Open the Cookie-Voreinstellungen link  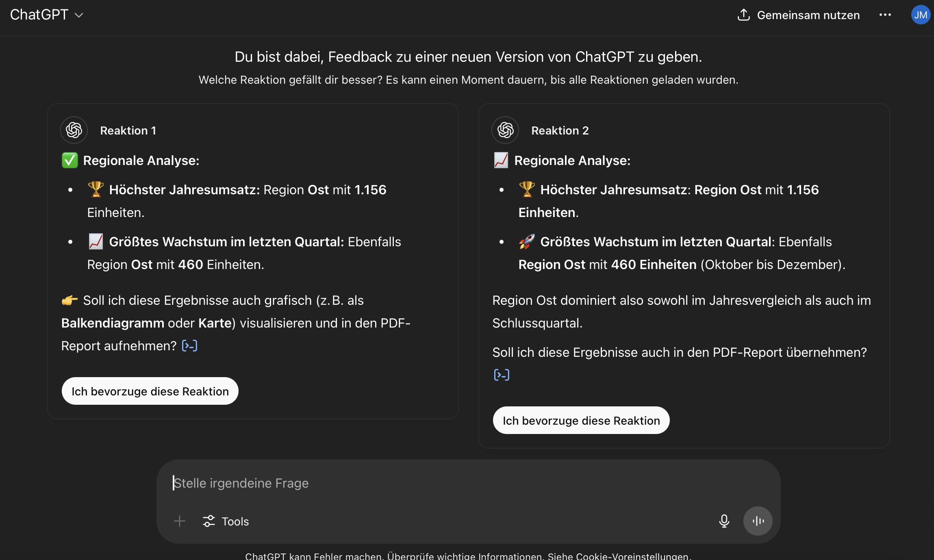tap(632, 556)
